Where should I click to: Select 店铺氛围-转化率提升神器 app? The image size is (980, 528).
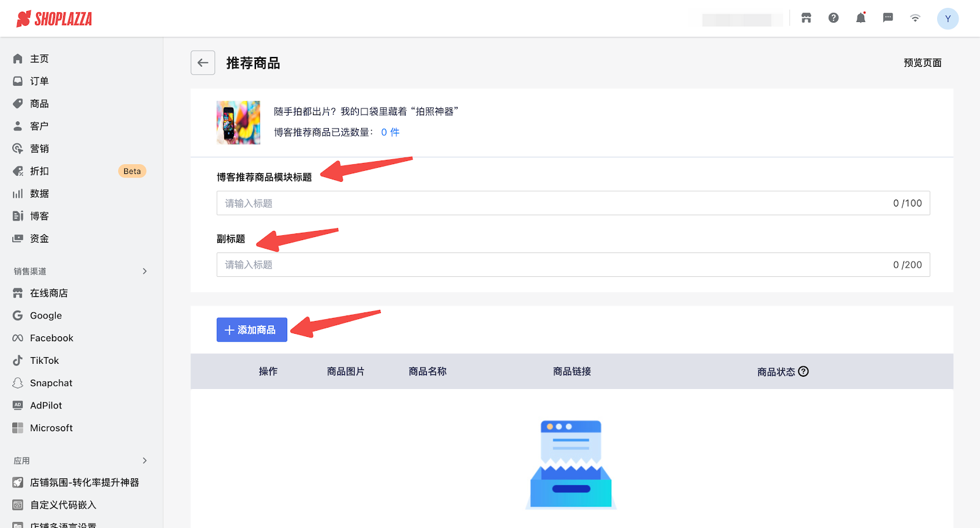point(84,483)
